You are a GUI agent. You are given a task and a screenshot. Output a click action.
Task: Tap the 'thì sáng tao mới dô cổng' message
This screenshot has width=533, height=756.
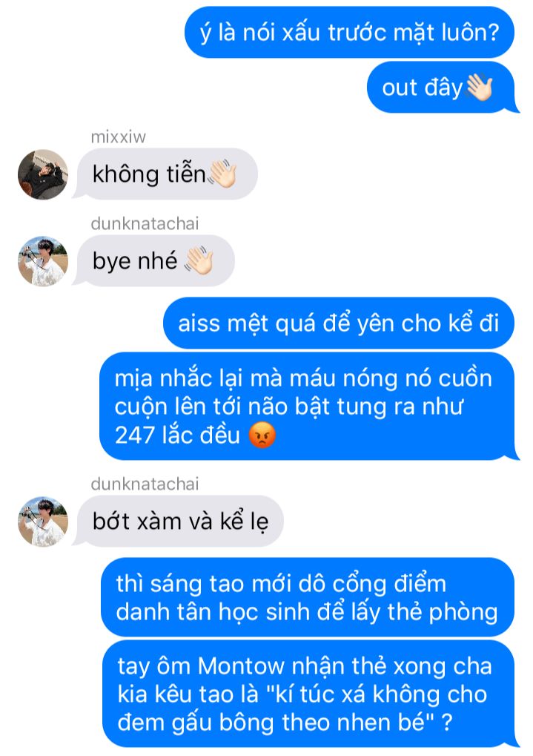(x=308, y=598)
